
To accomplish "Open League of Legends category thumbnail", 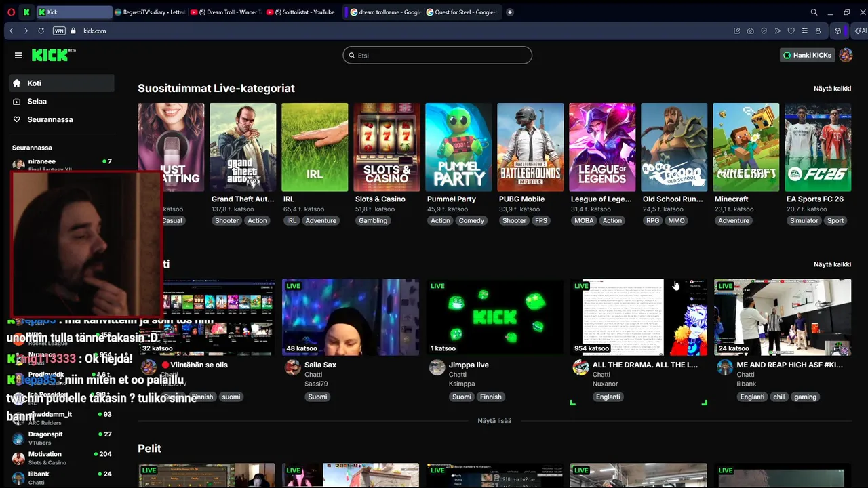I will 602,147.
